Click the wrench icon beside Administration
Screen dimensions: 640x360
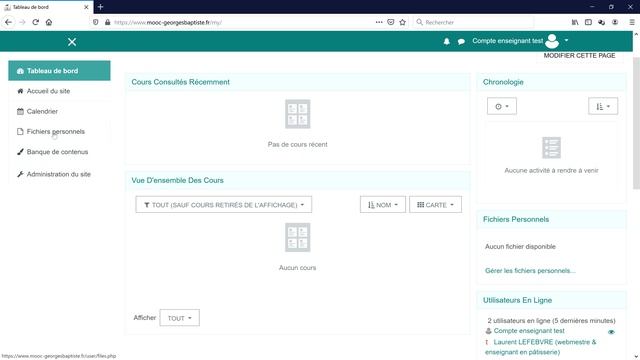pos(20,174)
